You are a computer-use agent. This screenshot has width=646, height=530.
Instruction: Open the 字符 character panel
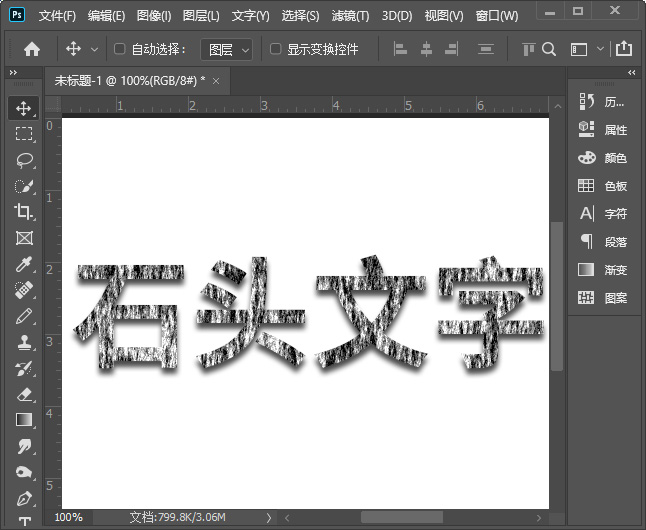click(x=603, y=213)
